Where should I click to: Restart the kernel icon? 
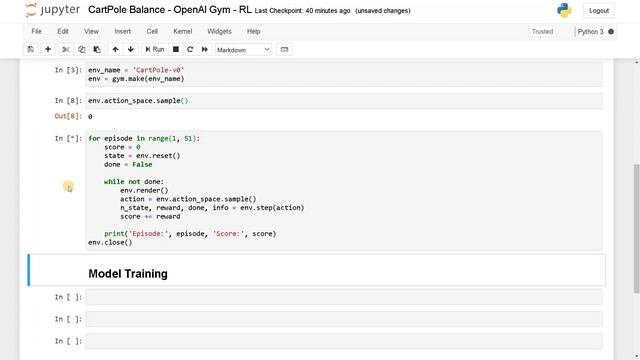tap(190, 49)
